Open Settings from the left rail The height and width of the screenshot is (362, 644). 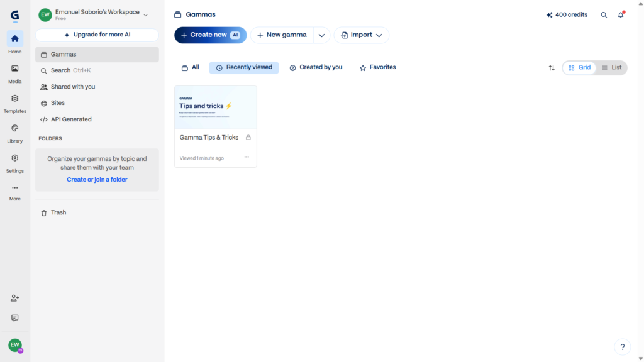click(x=15, y=163)
